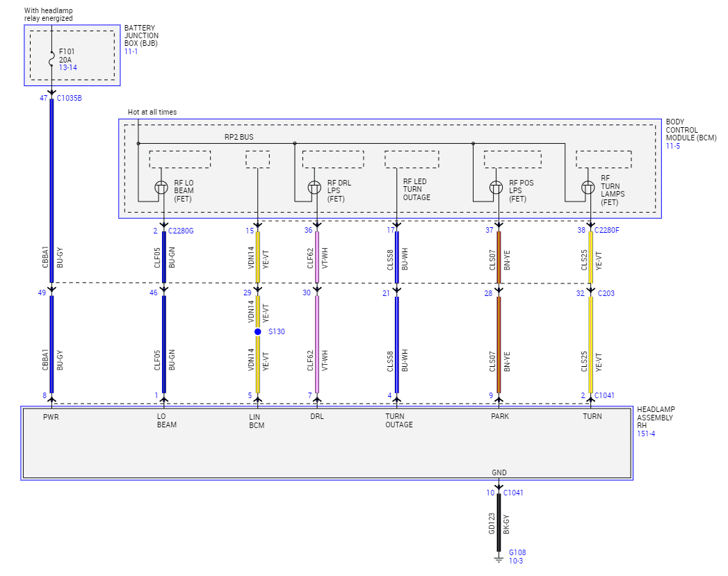Open splice link S130
The width and height of the screenshot is (728, 576).
[276, 331]
